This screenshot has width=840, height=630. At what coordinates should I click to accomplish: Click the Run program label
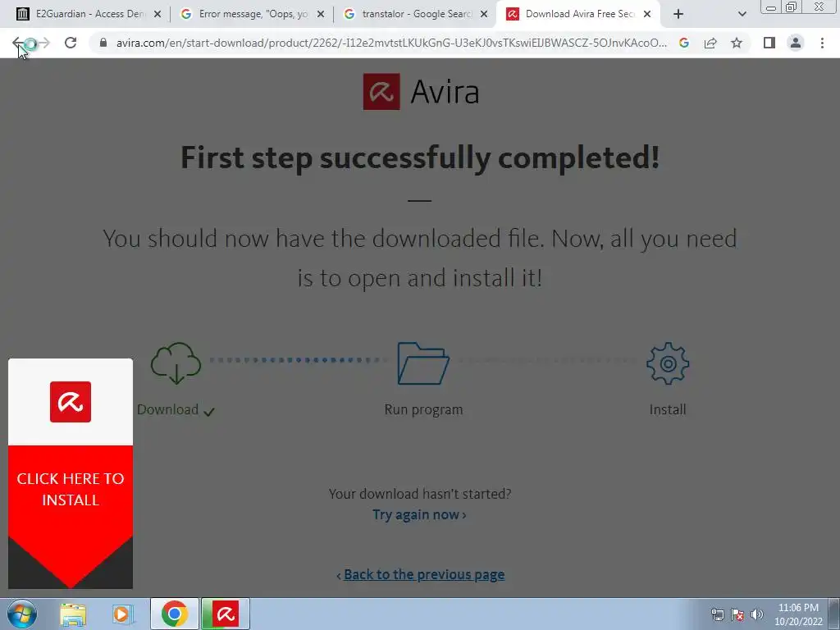[x=423, y=410]
